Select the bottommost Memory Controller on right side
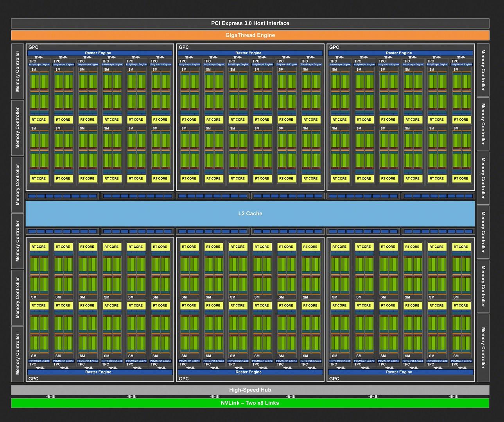Viewport: 504px width, 422px height. point(483,348)
